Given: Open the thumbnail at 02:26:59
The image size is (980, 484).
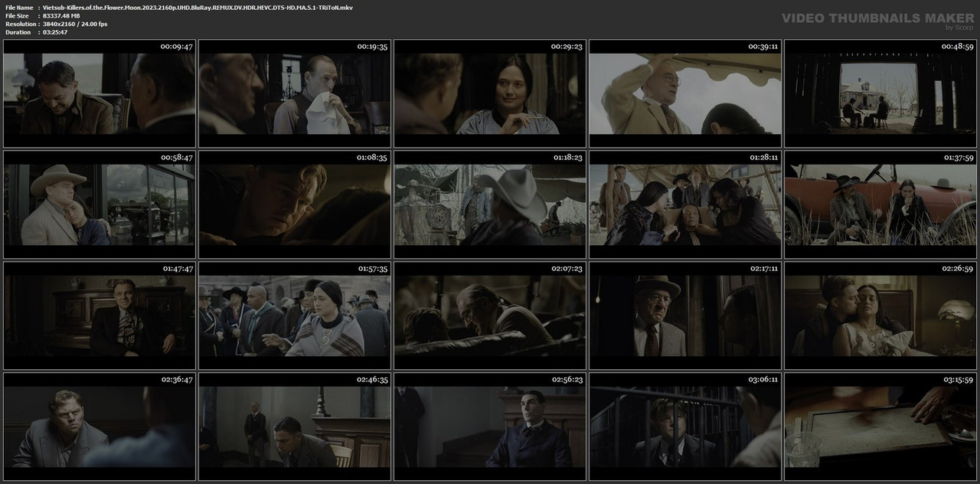Looking at the screenshot, I should point(880,316).
